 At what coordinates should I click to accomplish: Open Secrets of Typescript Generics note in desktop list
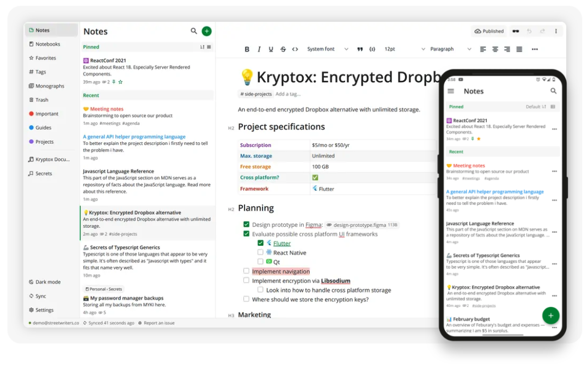click(148, 262)
